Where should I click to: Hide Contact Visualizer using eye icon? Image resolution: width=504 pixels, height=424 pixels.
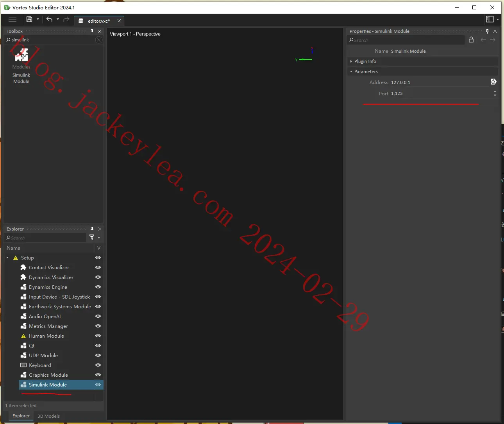[x=98, y=267]
